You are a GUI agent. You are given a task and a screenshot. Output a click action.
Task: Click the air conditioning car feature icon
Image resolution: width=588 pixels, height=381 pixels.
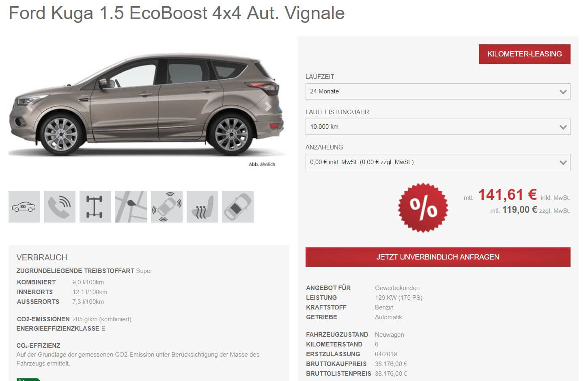[x=24, y=207]
